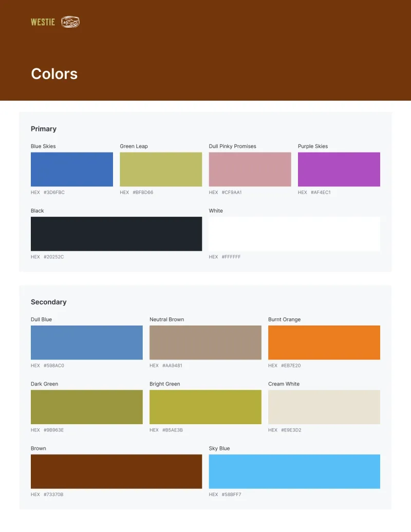Select the Green Leap color swatch

[x=161, y=169]
